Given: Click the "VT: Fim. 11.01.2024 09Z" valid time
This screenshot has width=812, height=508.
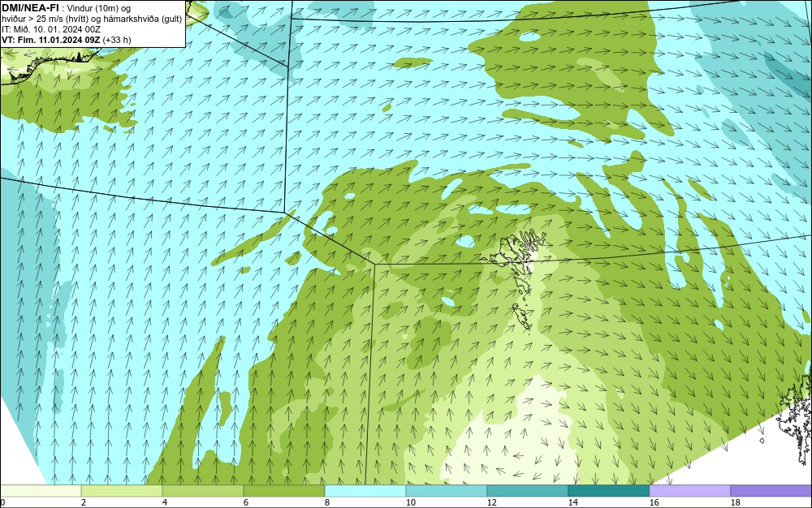Looking at the screenshot, I should click(50, 40).
